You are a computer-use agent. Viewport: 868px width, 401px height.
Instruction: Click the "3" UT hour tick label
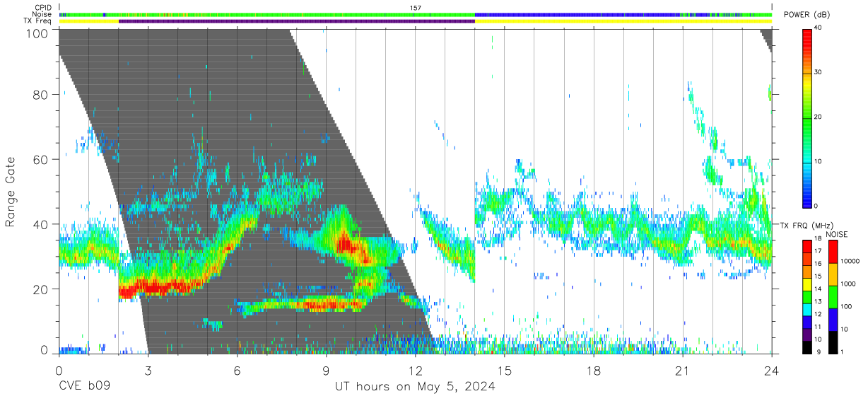tap(148, 371)
